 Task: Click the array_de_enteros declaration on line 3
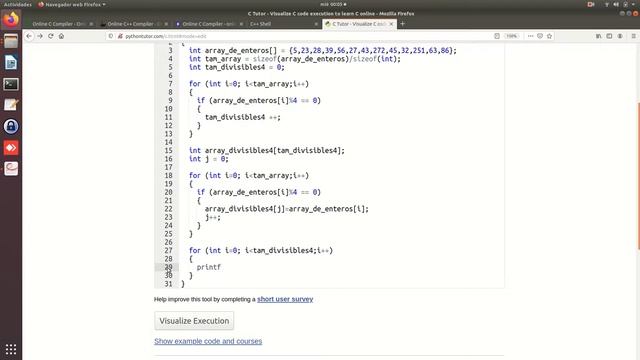(322, 50)
